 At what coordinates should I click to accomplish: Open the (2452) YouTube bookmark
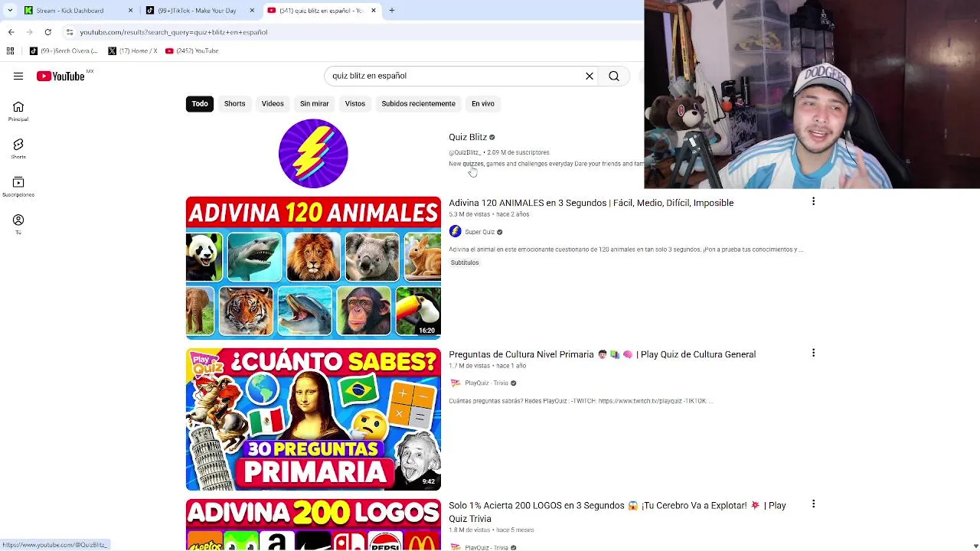(192, 51)
